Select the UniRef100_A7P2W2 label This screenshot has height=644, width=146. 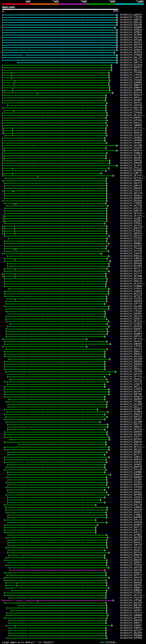coord(131,600)
